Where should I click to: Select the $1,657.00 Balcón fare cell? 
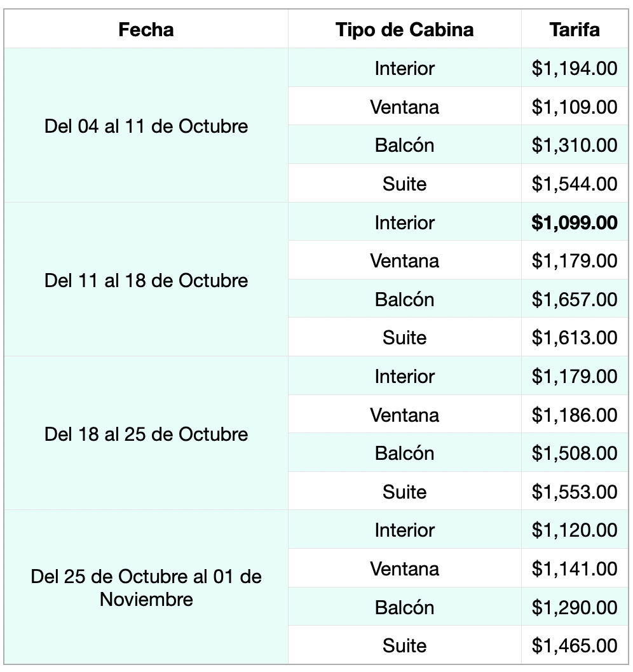coord(575,299)
